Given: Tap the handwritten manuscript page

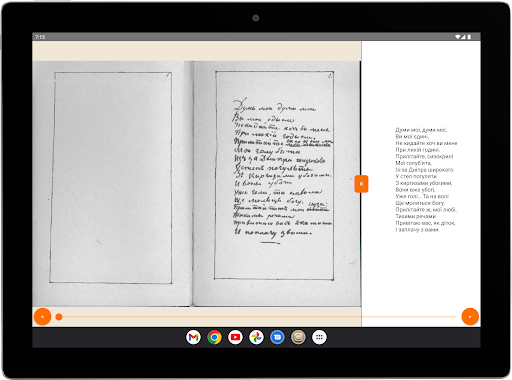Looking at the screenshot, I should [x=274, y=175].
